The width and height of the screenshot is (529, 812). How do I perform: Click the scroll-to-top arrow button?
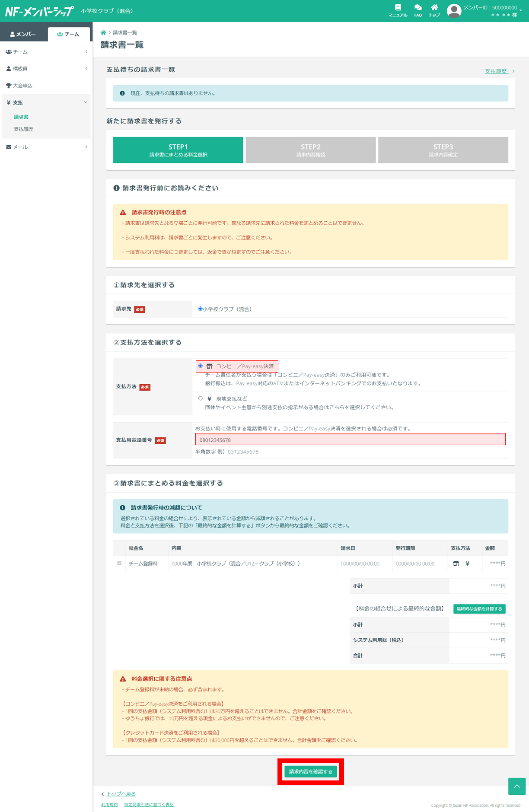(517, 787)
